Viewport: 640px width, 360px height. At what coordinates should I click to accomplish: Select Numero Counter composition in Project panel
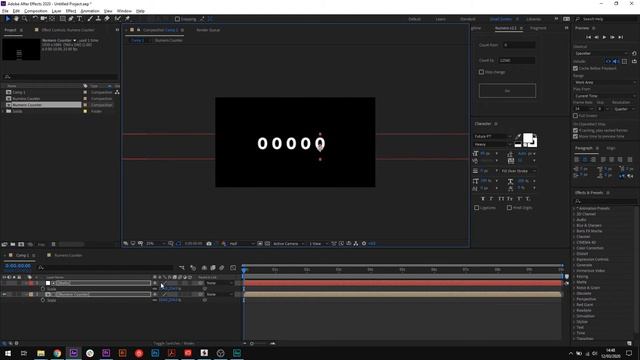click(x=26, y=105)
